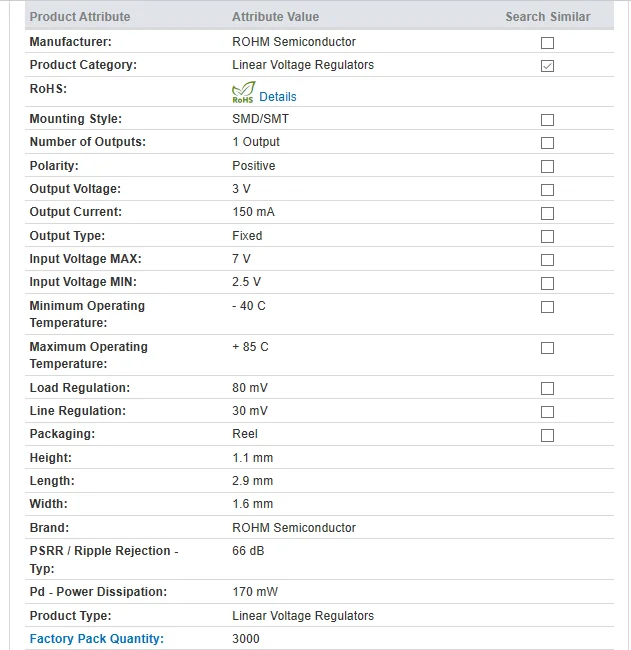631x650 pixels.
Task: Click the Reel packaging value
Action: pos(245,434)
